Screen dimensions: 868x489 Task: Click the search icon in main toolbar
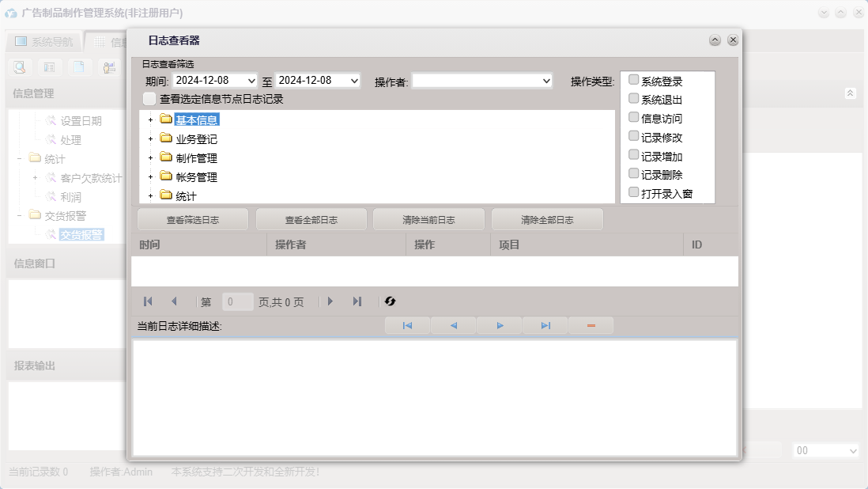(20, 67)
